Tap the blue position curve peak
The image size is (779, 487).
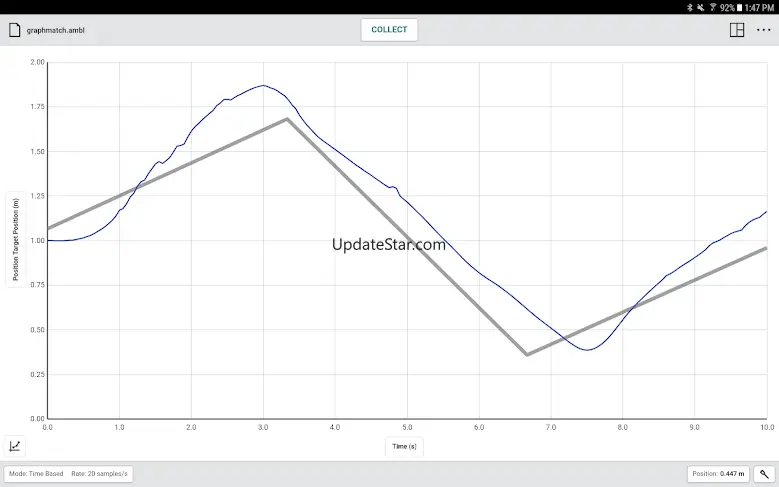[263, 85]
